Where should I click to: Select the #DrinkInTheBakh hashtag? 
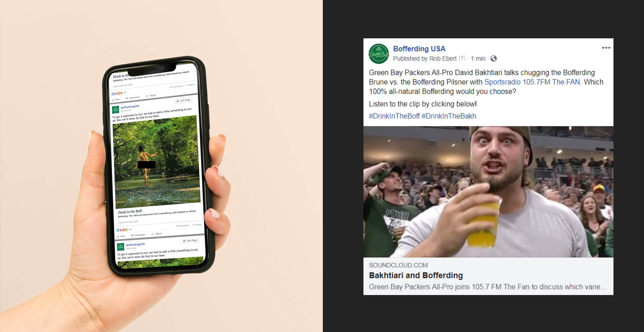449,116
